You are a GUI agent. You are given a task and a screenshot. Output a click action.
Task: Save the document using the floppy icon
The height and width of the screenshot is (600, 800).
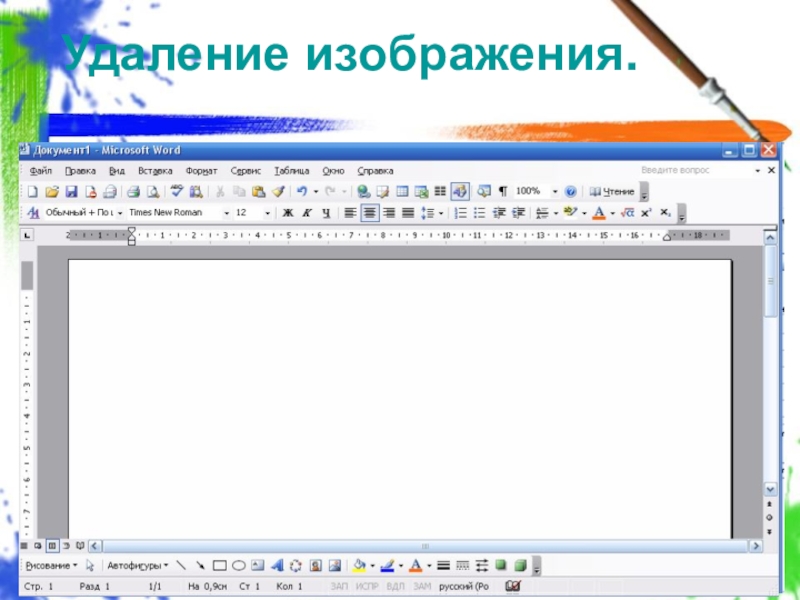pyautogui.click(x=71, y=192)
